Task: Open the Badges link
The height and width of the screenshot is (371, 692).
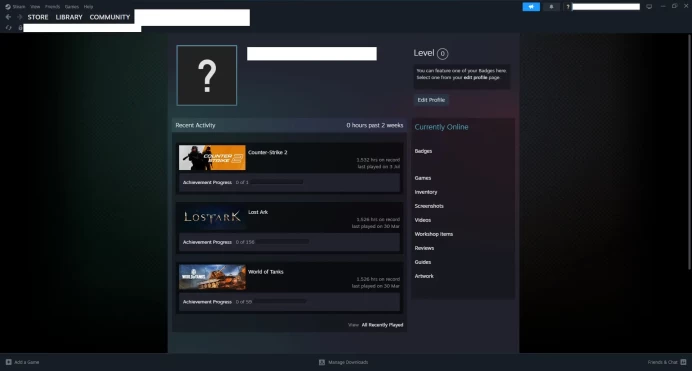Action: (423, 151)
